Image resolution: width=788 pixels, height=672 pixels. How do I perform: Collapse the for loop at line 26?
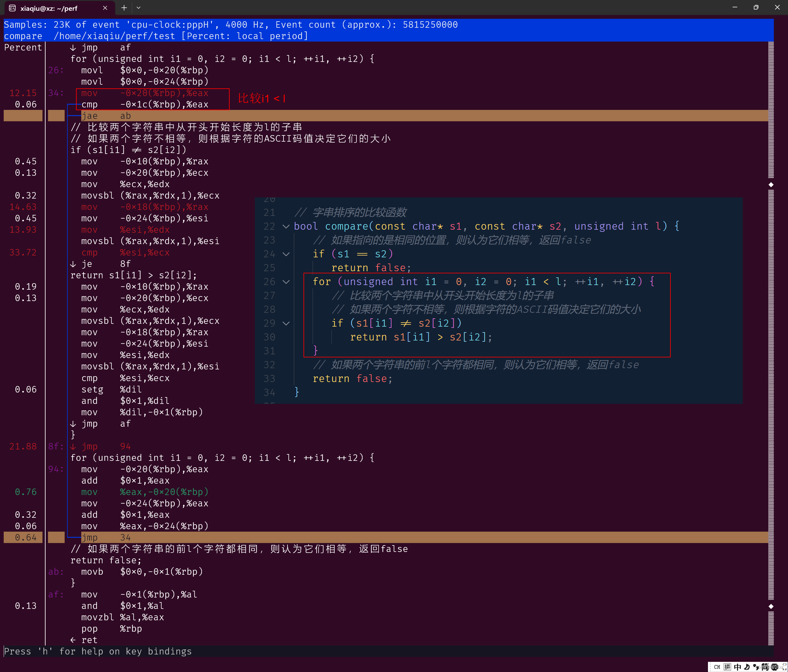click(x=286, y=282)
